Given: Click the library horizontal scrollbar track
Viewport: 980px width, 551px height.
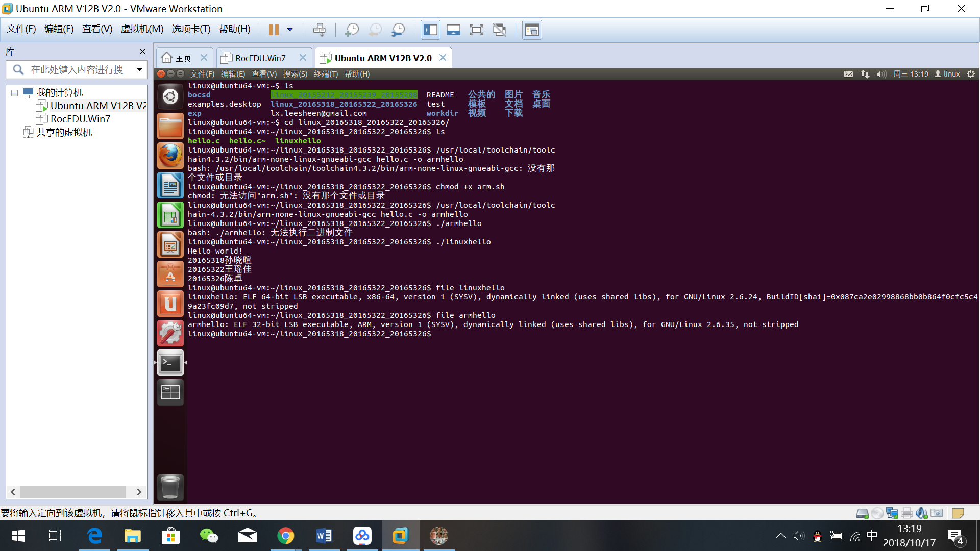Looking at the screenshot, I should pos(72,492).
